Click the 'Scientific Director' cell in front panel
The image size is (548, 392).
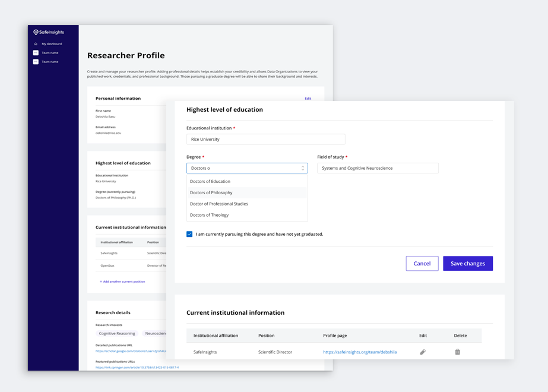coord(275,352)
